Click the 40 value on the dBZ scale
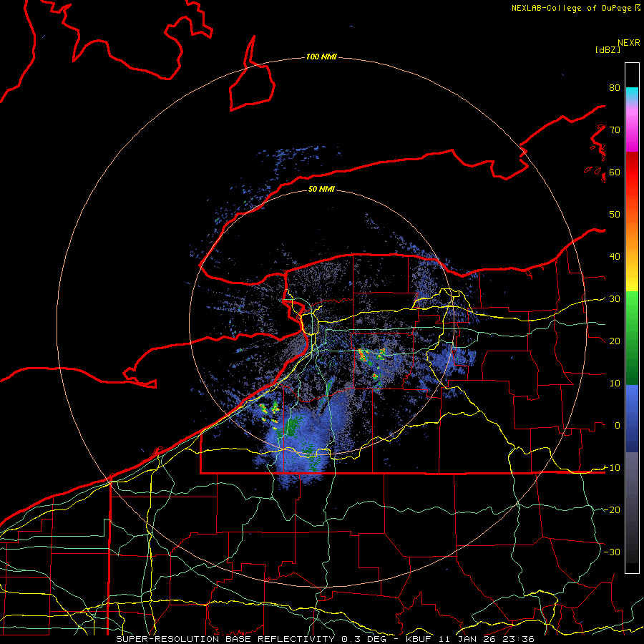Image resolution: width=644 pixels, height=644 pixels. [x=615, y=257]
